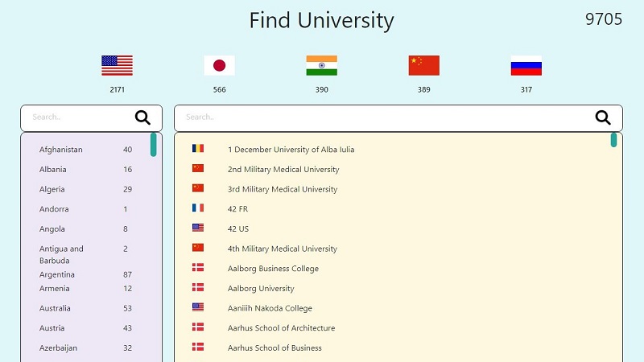Open 2nd Military Medical University entry

[x=283, y=170]
